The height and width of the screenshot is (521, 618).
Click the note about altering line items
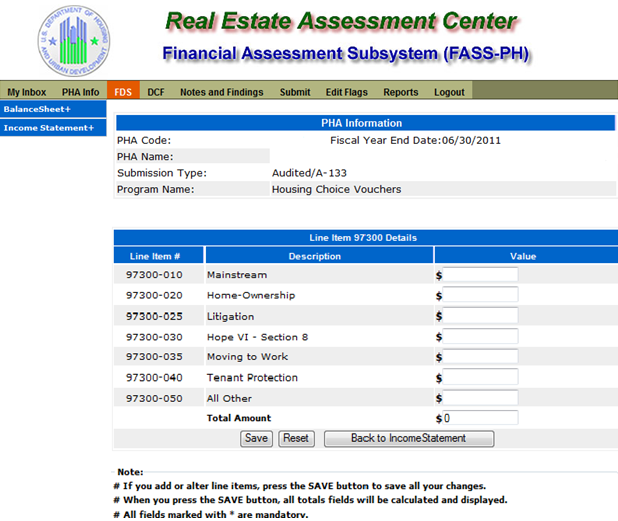point(300,486)
